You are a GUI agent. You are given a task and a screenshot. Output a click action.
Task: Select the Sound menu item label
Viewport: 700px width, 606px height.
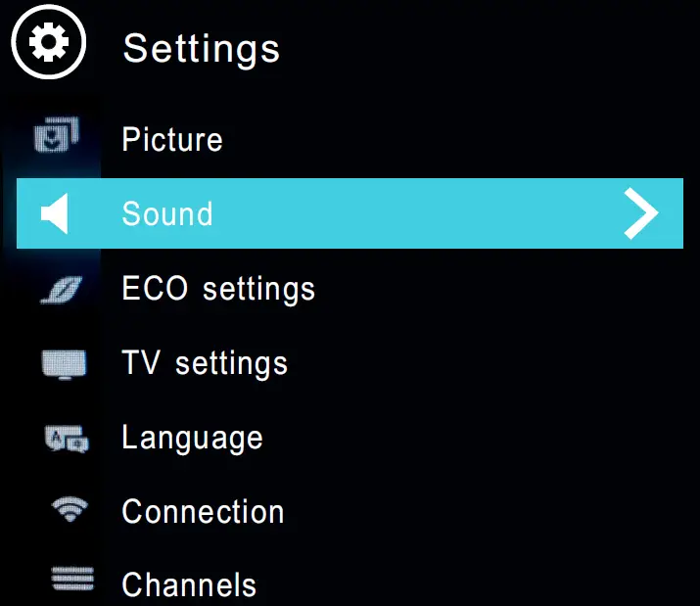[x=167, y=213]
